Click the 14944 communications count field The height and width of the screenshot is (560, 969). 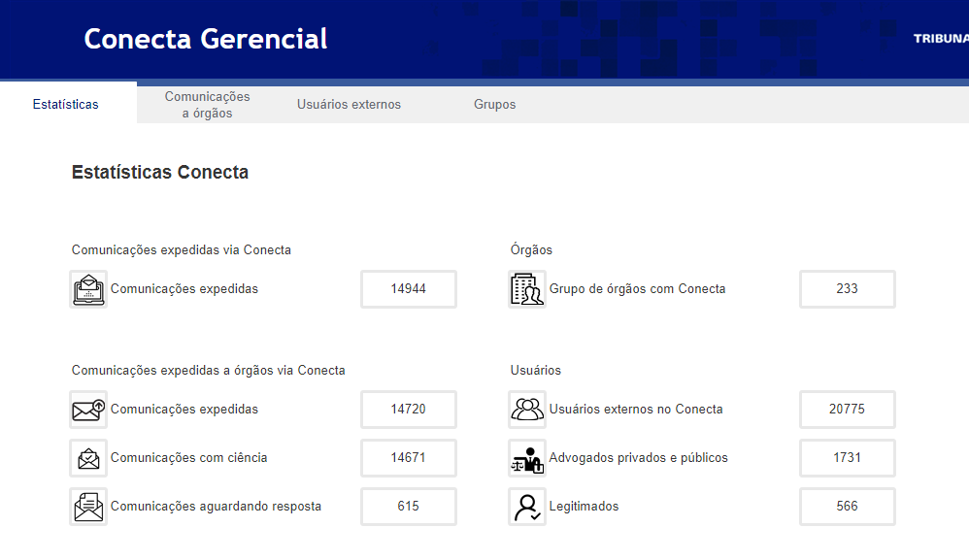tap(408, 288)
